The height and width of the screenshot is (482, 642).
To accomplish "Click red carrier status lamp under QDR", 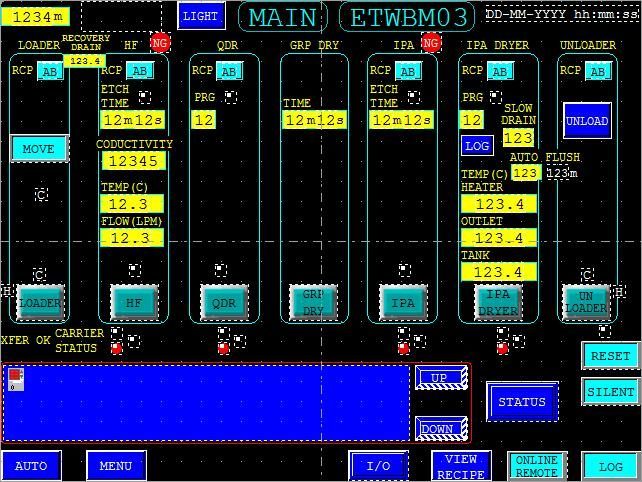I will 224,348.
